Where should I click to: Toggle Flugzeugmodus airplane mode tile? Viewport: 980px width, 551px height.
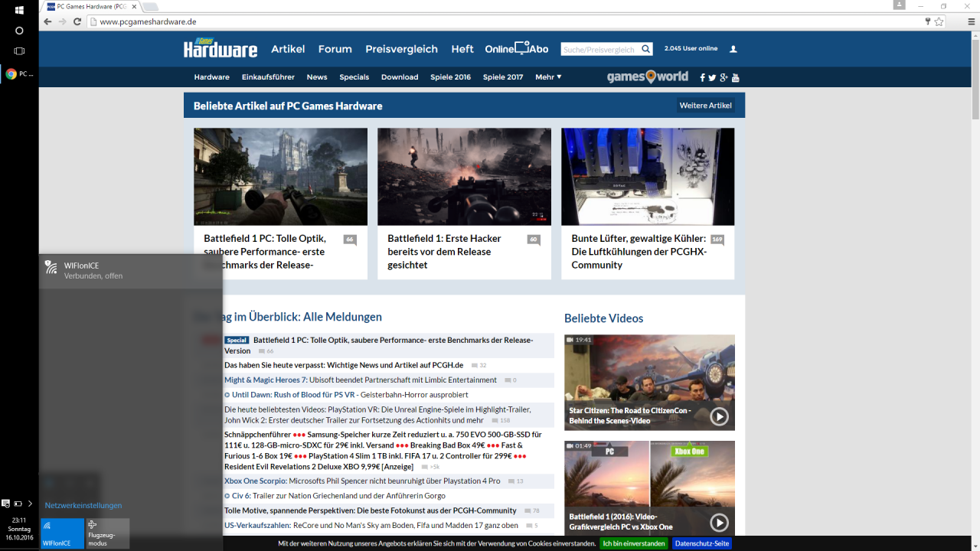coord(108,533)
